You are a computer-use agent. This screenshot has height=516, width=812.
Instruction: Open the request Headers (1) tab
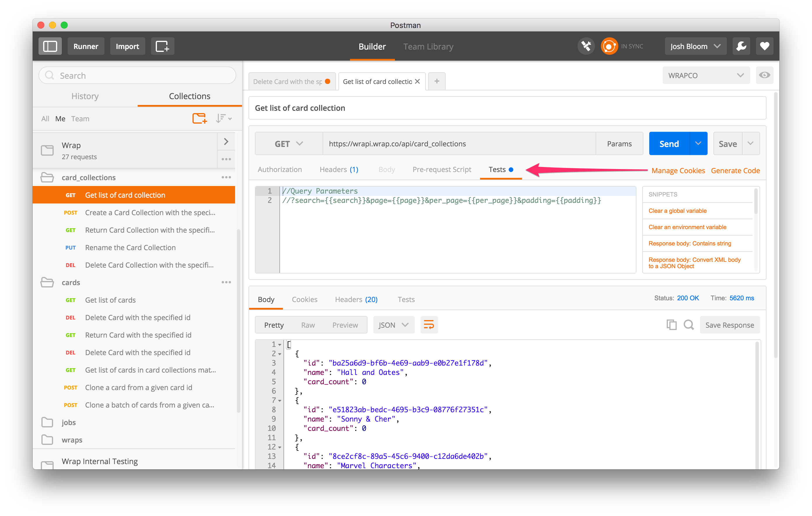(339, 169)
